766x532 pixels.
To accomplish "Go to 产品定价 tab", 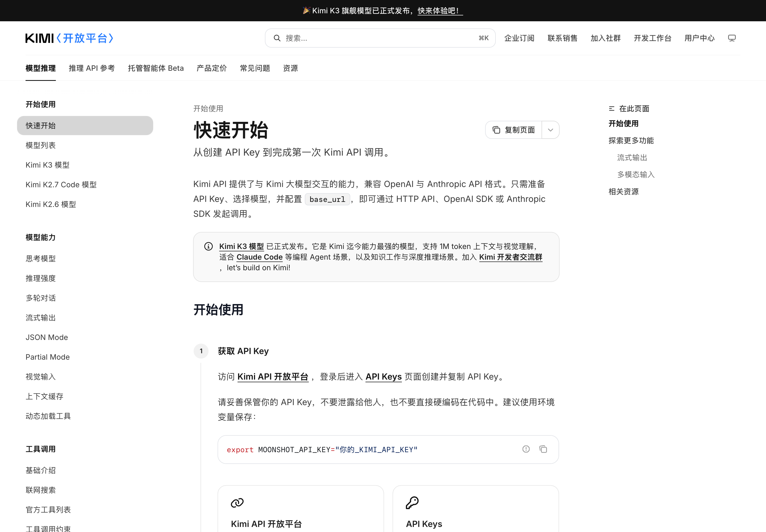I will [212, 68].
